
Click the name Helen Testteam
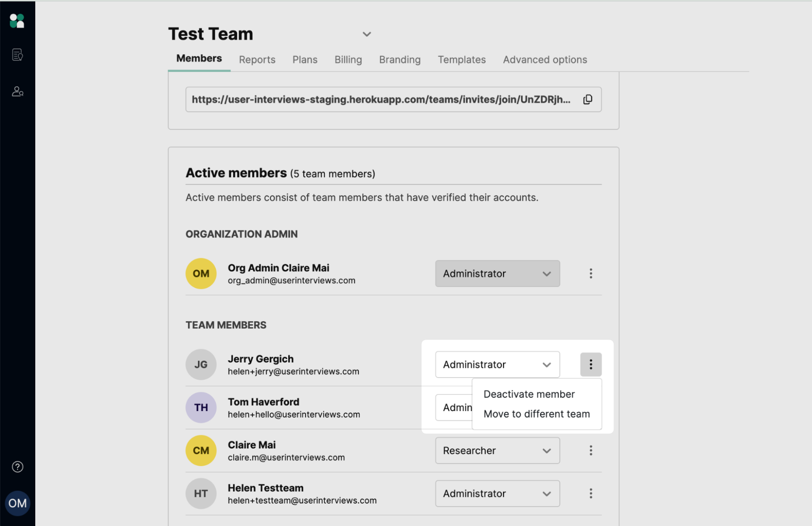point(265,488)
